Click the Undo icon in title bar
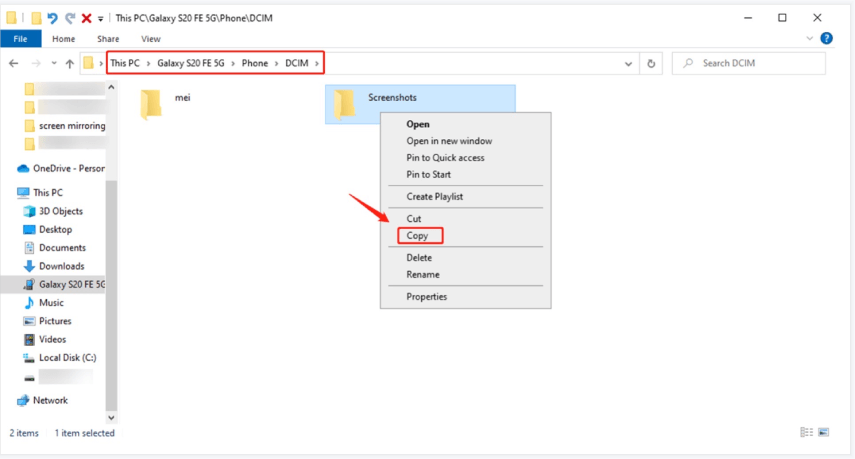Image resolution: width=855 pixels, height=459 pixels. [x=52, y=18]
